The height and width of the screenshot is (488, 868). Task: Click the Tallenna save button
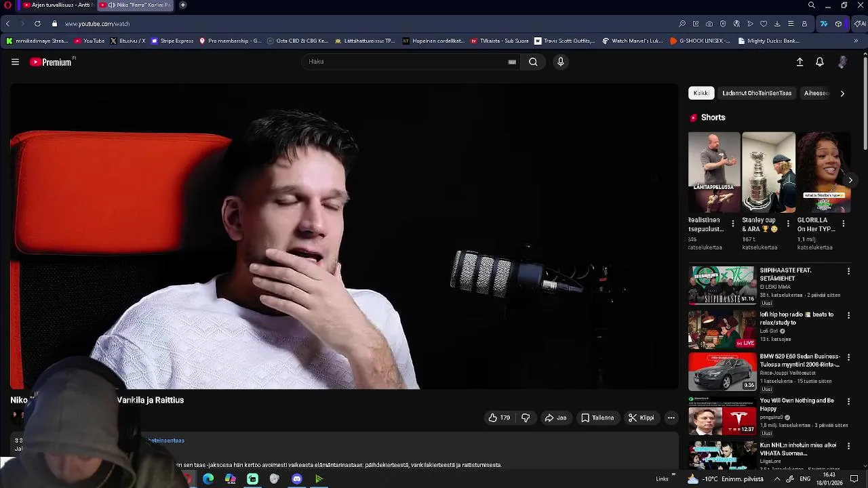(x=597, y=418)
